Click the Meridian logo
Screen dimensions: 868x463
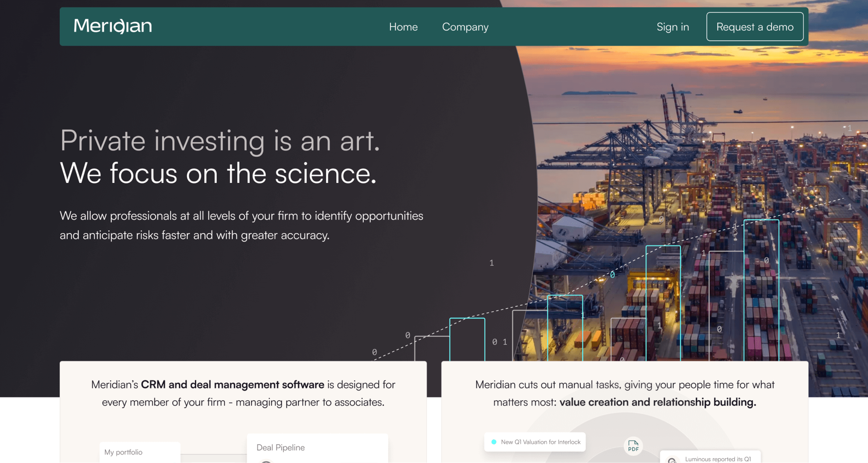(113, 26)
